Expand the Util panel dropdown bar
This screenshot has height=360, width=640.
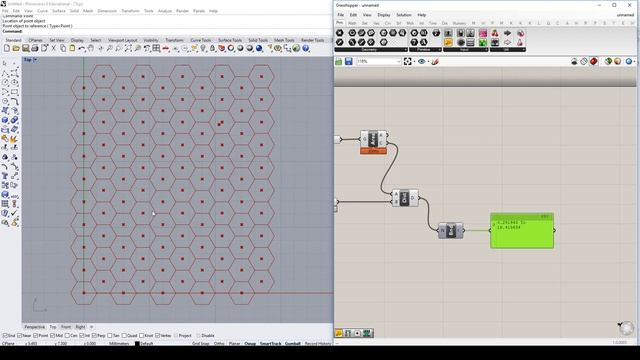pyautogui.click(x=508, y=50)
